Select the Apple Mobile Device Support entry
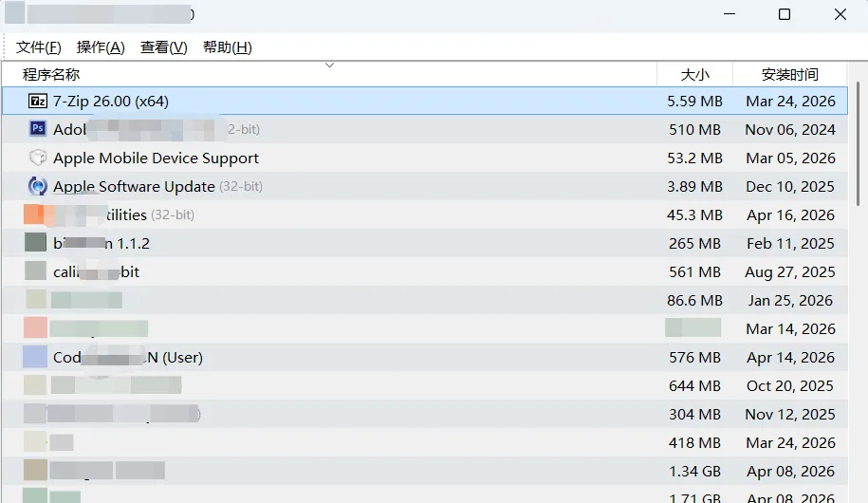This screenshot has width=868, height=503. point(425,158)
